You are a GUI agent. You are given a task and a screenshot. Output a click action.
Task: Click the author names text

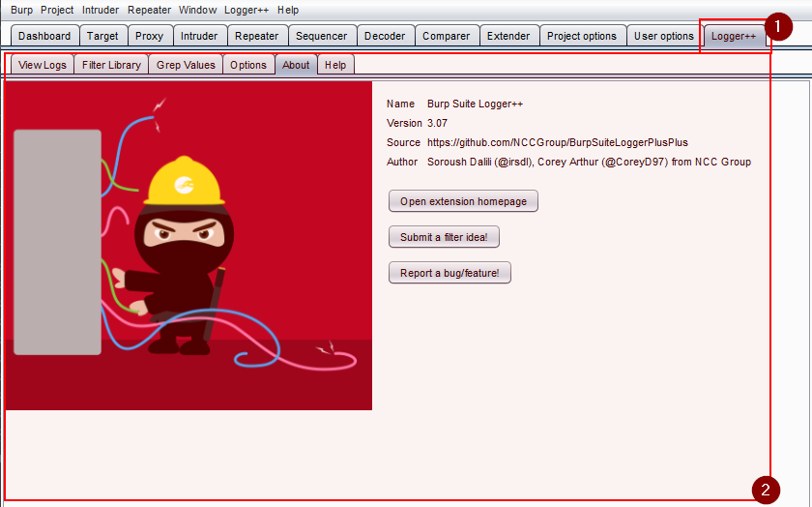click(589, 162)
